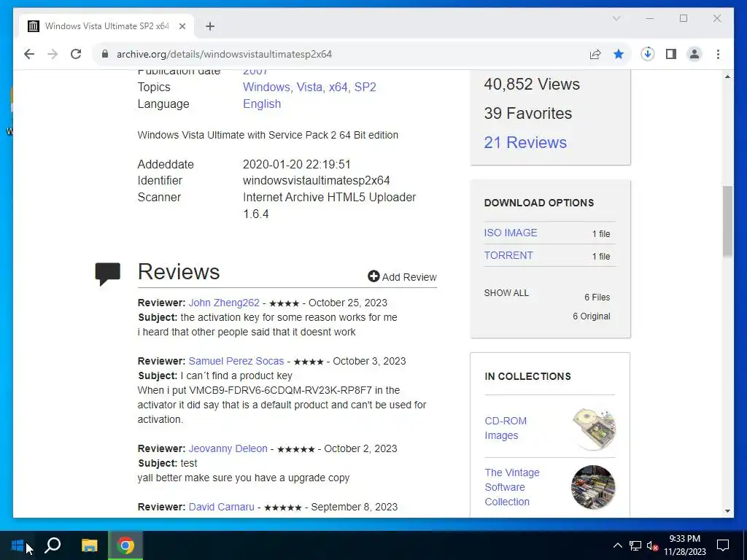Click SHOW ALL download options
The image size is (747, 560).
pyautogui.click(x=506, y=293)
